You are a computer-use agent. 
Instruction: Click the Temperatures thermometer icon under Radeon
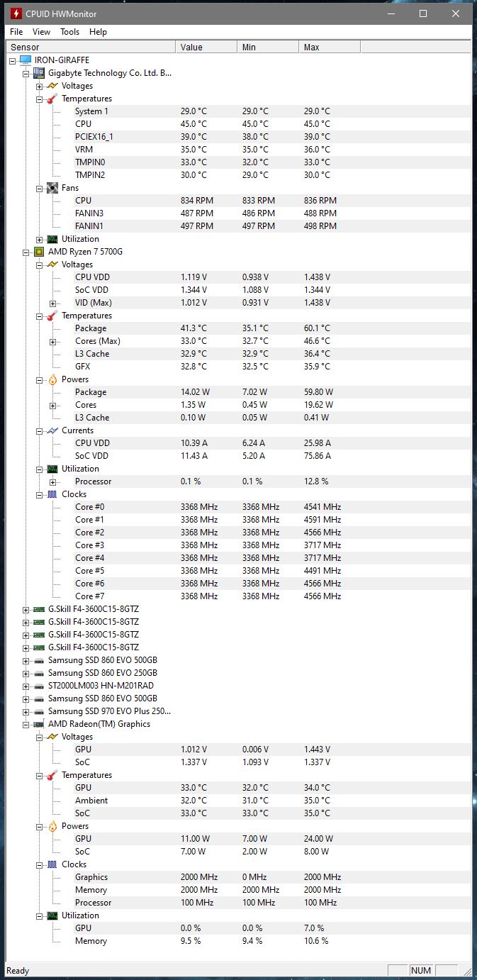click(52, 775)
